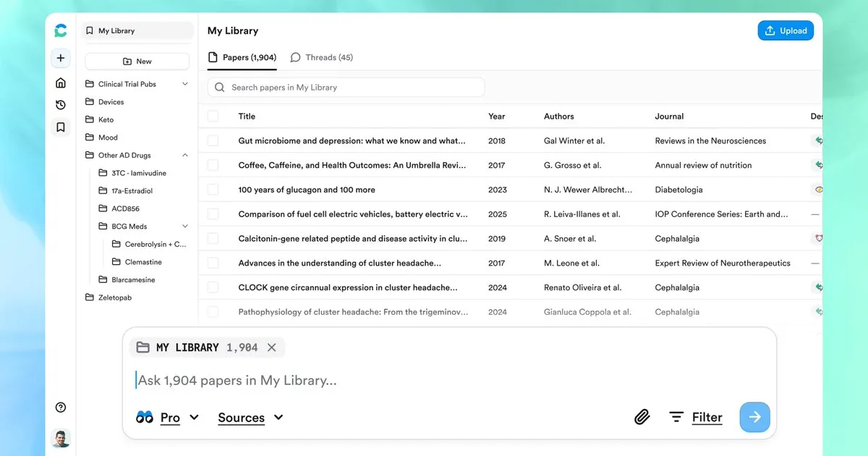Click the paperclip attach icon
The height and width of the screenshot is (456, 868).
pos(642,417)
